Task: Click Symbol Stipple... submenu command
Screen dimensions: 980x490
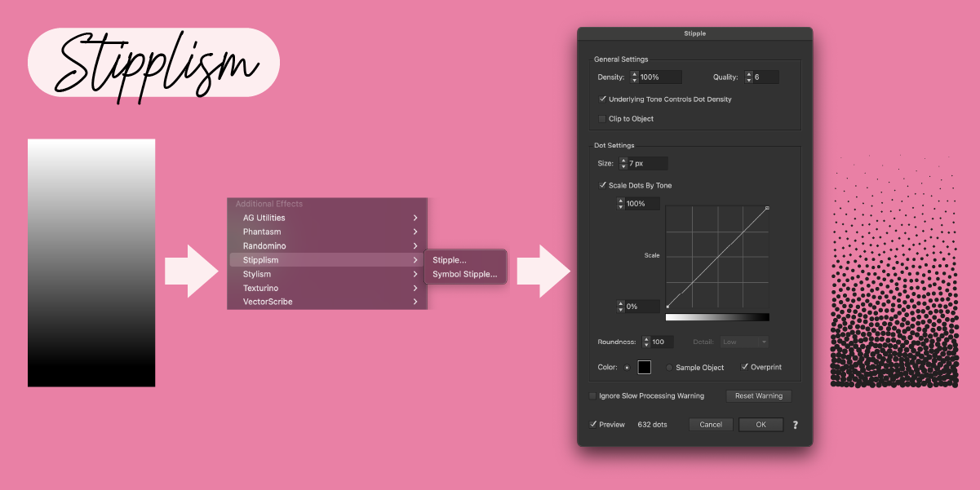Action: point(464,274)
